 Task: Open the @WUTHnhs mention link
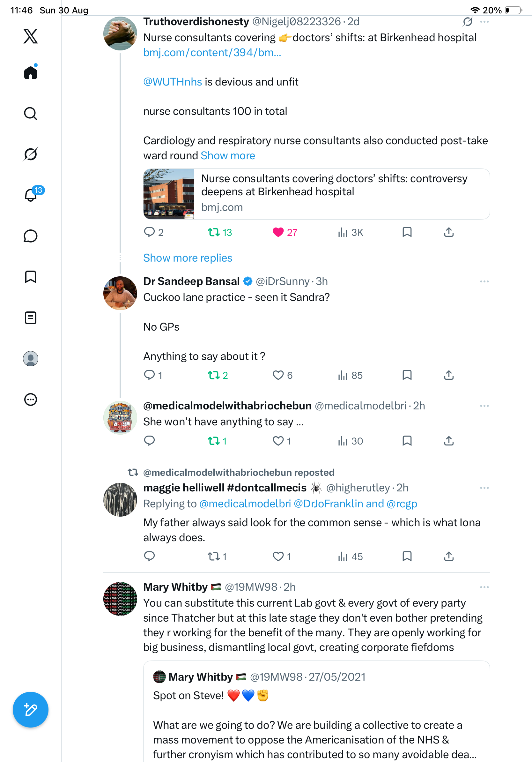point(173,82)
